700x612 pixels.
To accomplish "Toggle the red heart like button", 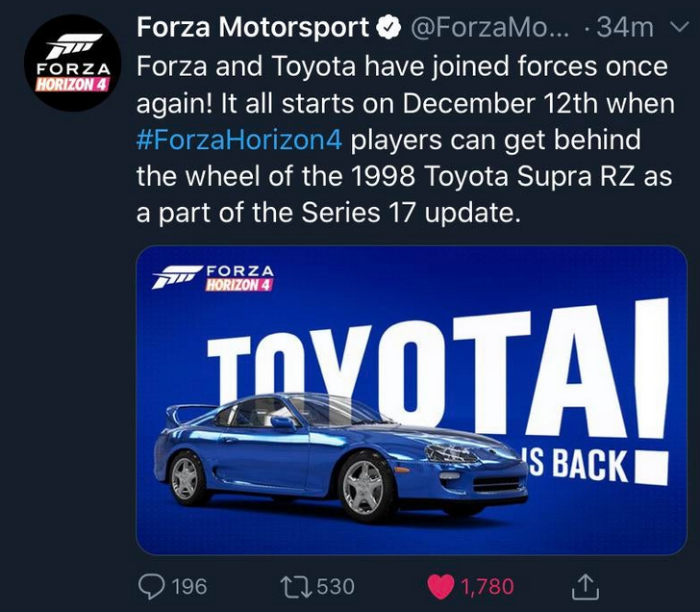I will point(438,585).
